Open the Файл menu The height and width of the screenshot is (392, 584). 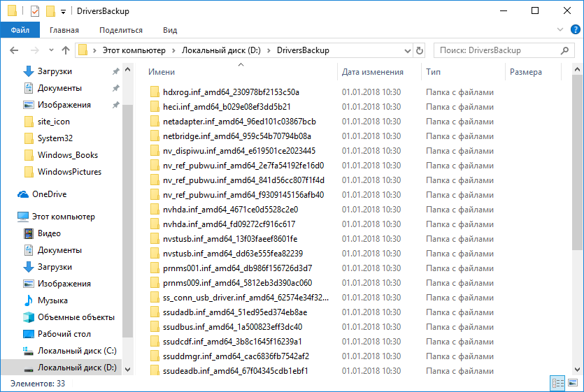pos(20,30)
